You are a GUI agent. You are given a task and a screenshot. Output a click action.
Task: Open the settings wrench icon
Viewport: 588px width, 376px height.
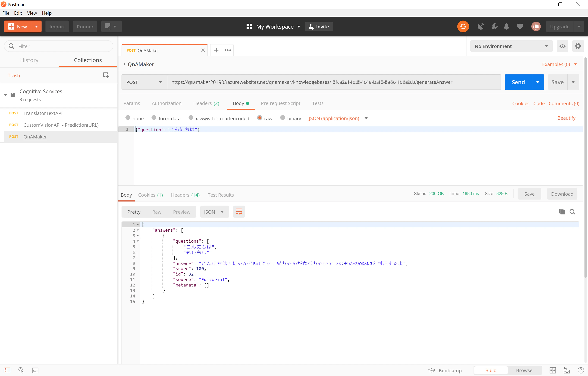[495, 27]
